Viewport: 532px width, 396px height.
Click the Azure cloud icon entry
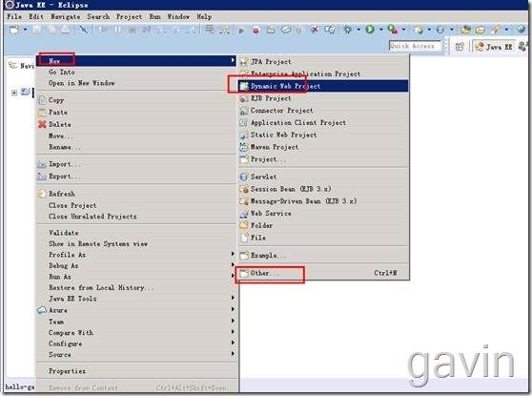(x=42, y=310)
